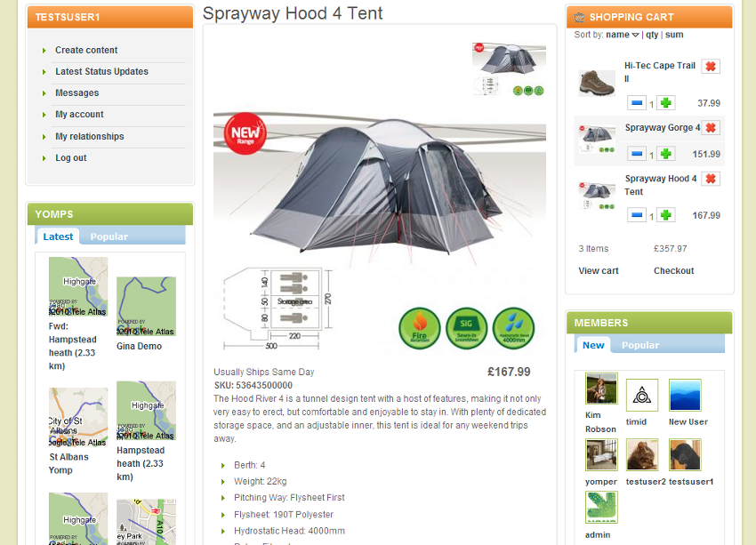Screen dimensions: 756x545
Task: Switch Yomps block to Popular tab
Action: (109, 236)
